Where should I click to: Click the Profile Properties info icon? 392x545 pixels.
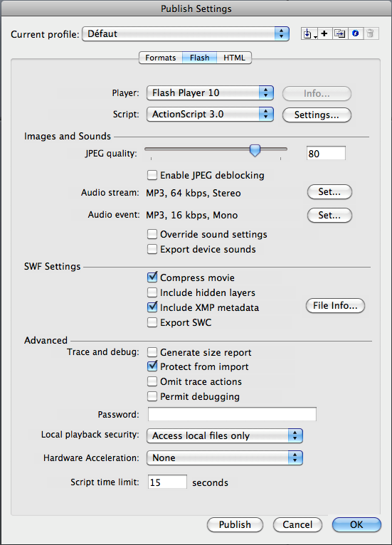355,33
